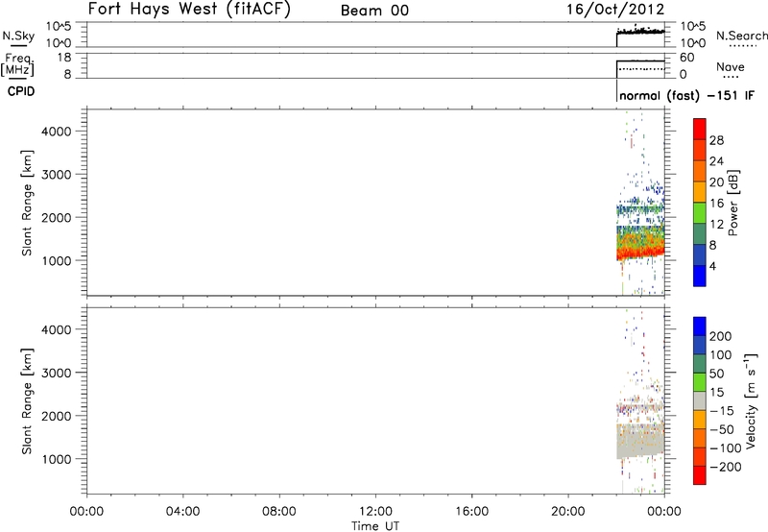The height and width of the screenshot is (532, 768).
Task: Select the '12:00' time tick label
Action: (x=375, y=512)
